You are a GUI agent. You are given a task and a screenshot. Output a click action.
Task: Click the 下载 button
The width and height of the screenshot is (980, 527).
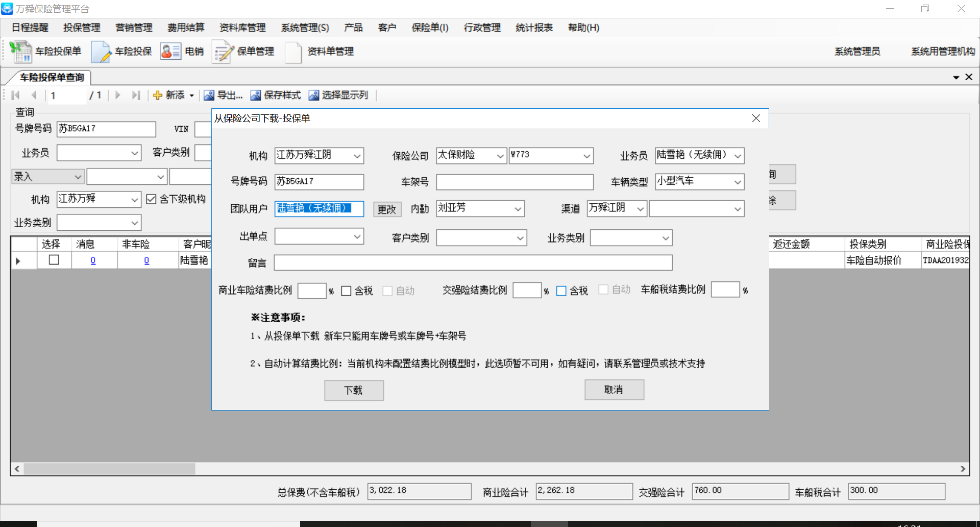point(354,390)
